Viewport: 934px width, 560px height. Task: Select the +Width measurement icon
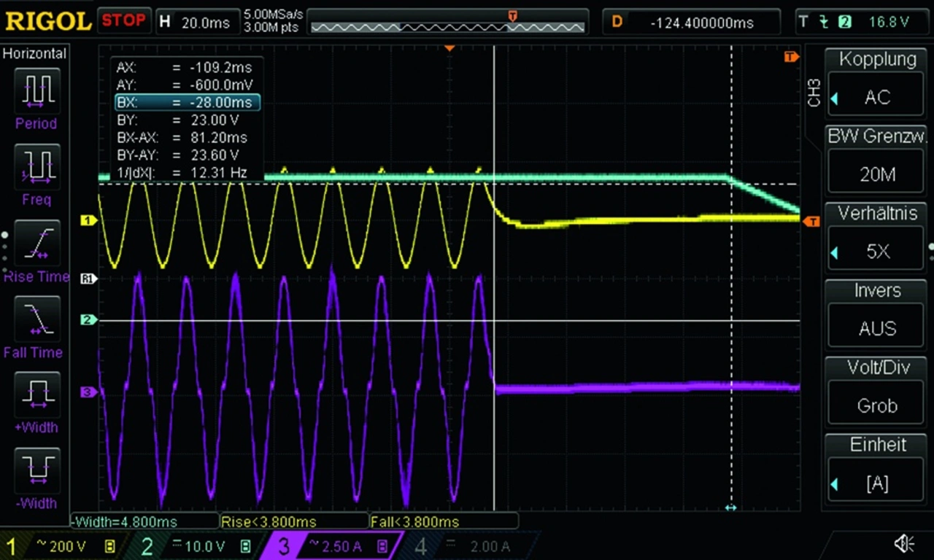click(36, 395)
